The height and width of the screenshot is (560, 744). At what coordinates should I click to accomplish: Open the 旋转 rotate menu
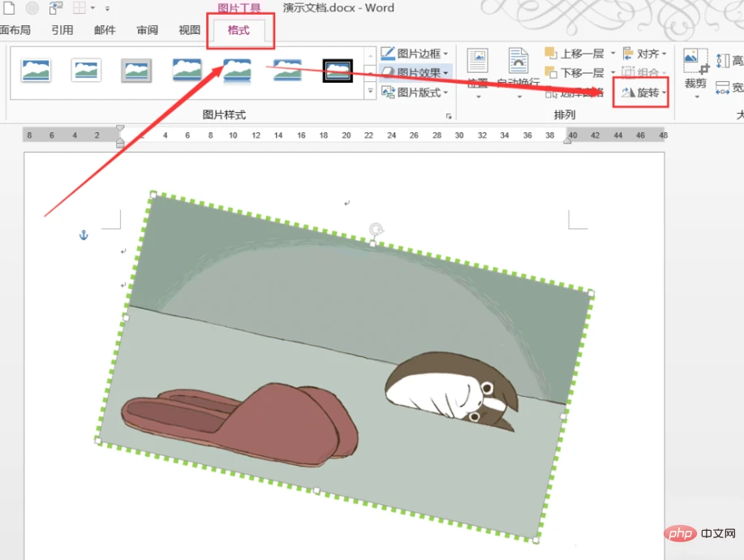pos(643,93)
